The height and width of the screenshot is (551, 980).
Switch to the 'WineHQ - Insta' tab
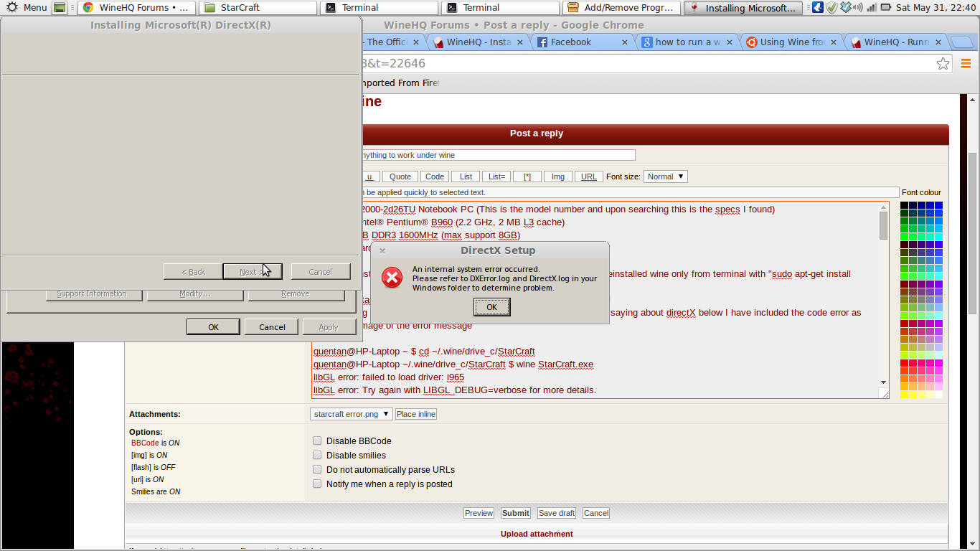479,42
